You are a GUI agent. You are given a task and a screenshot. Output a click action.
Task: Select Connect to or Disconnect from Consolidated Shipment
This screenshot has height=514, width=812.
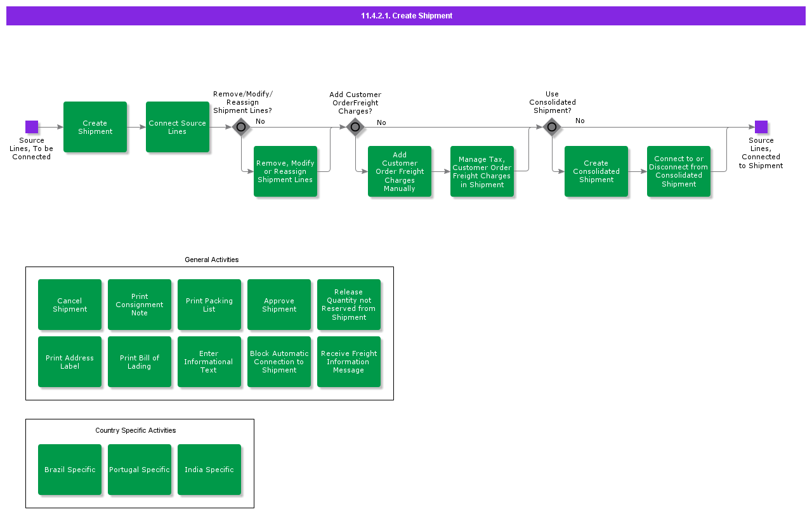(679, 171)
